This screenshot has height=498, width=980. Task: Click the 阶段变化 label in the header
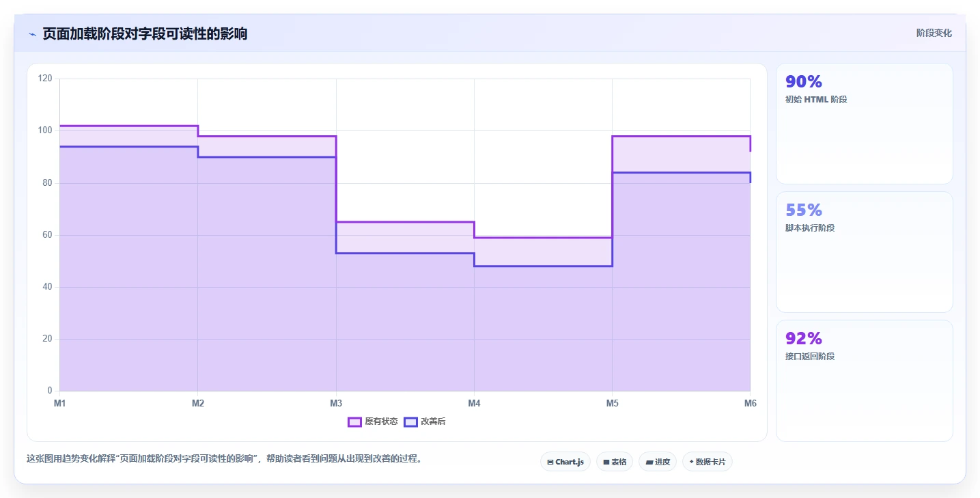point(934,33)
